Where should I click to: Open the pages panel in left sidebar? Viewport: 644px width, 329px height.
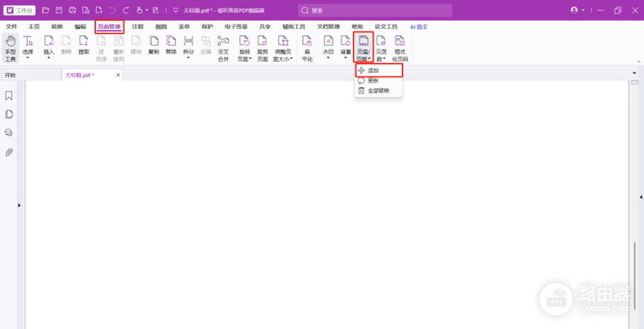(x=9, y=114)
